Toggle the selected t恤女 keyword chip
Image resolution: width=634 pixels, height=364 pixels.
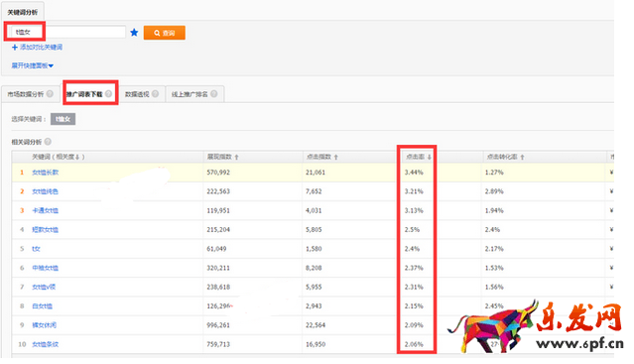tap(63, 119)
